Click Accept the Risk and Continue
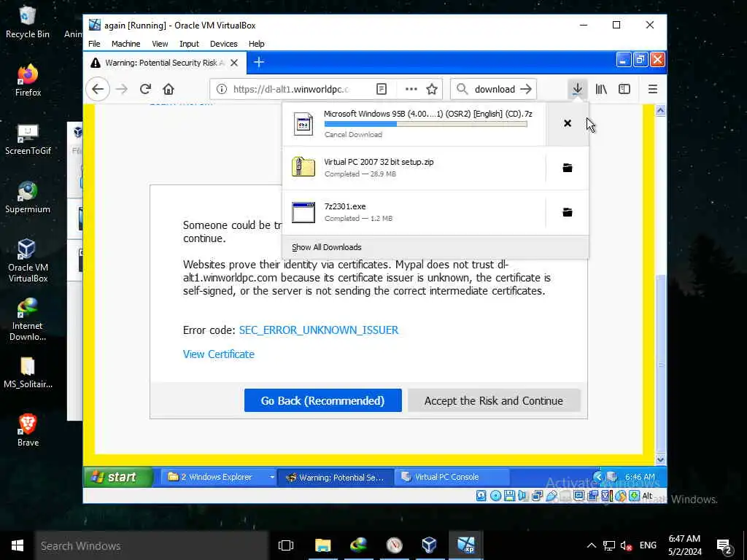747x560 pixels. 494,400
